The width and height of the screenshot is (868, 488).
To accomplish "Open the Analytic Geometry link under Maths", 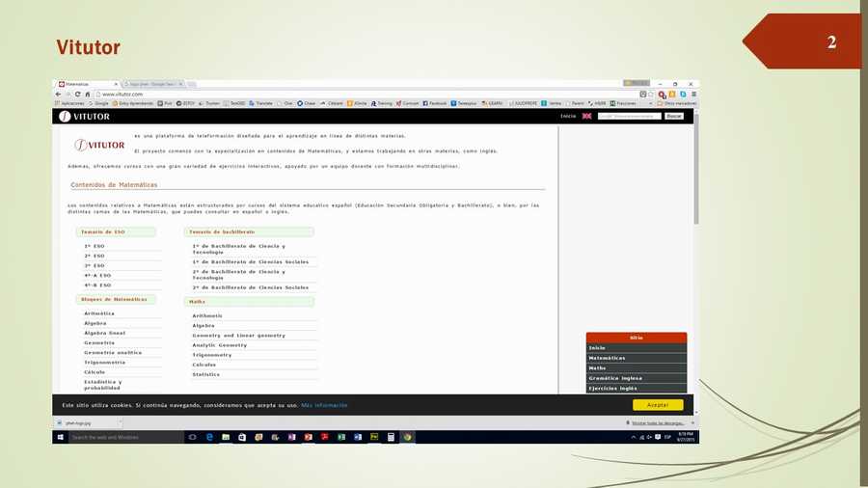I will point(220,345).
